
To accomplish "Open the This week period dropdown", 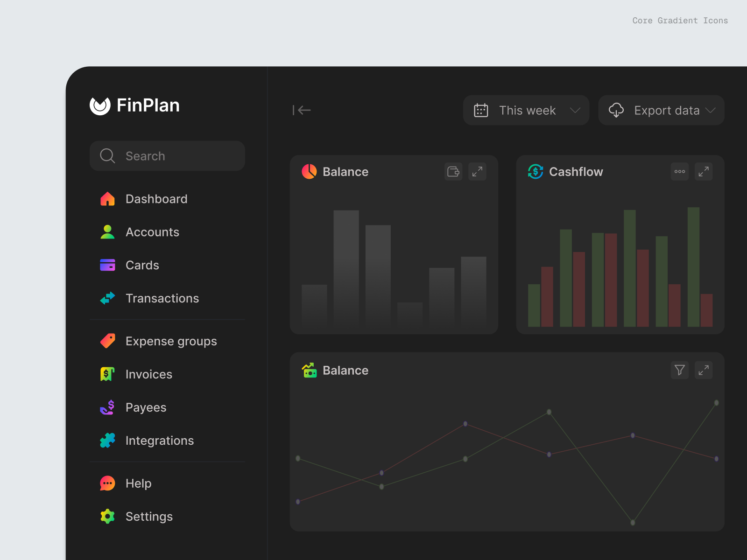I will tap(526, 110).
